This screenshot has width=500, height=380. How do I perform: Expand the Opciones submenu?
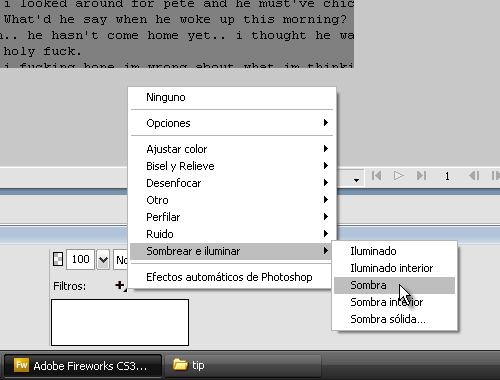(x=232, y=123)
